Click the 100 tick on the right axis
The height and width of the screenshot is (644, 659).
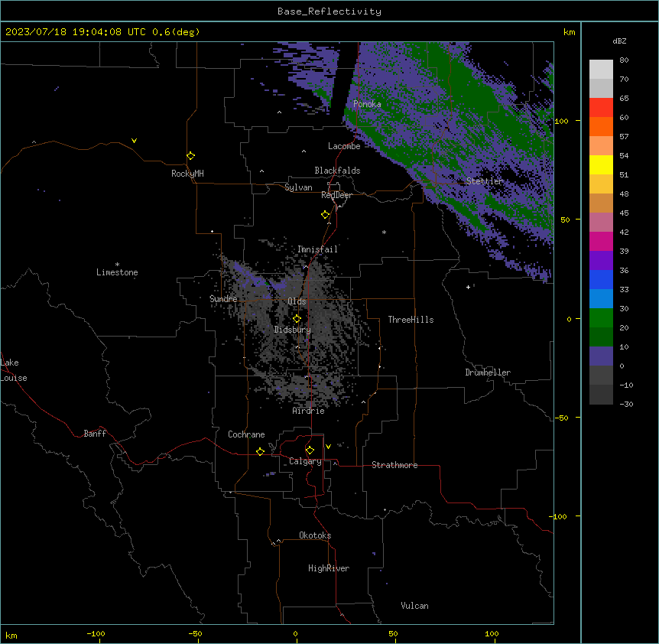coord(561,121)
